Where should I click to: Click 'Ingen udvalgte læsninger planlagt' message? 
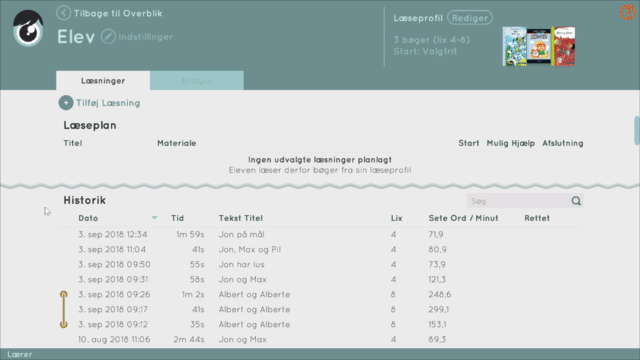click(320, 160)
